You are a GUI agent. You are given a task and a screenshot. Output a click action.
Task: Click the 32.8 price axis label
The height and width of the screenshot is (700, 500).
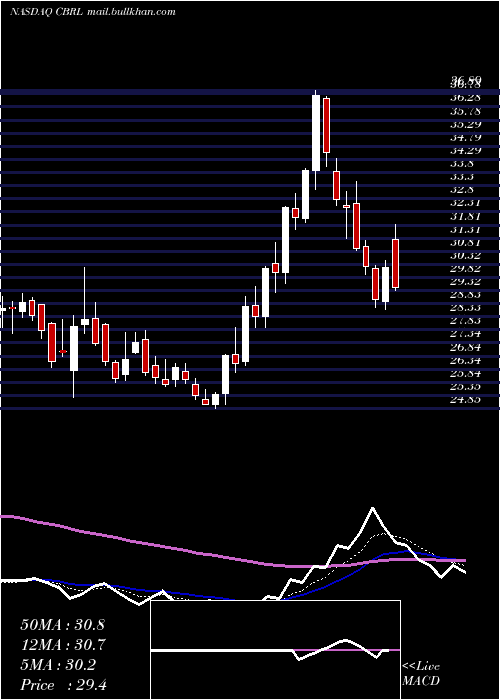[462, 189]
